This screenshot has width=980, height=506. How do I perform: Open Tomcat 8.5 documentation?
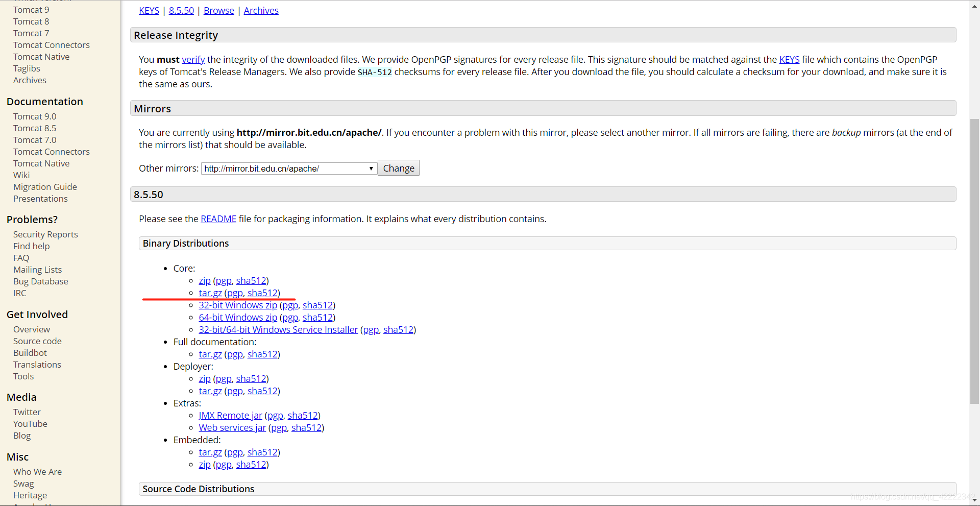(x=35, y=128)
